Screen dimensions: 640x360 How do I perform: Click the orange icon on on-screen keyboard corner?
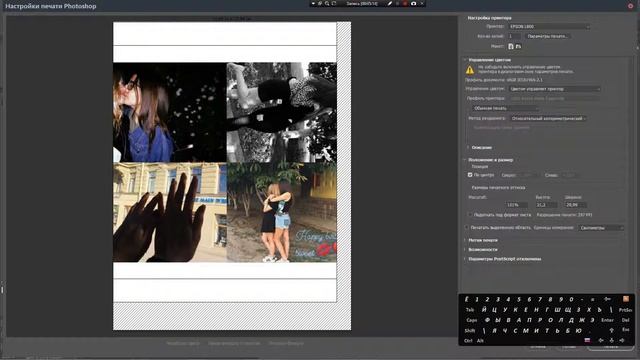coord(626,299)
